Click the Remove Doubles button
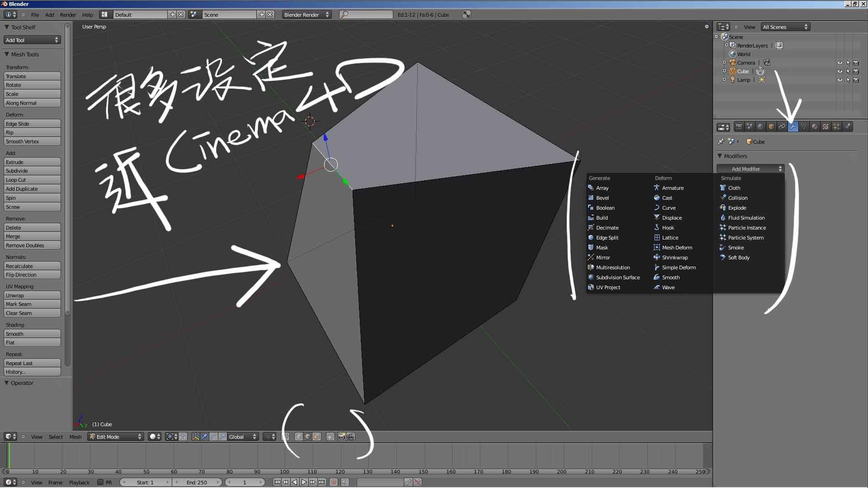868x488 pixels. [x=32, y=245]
